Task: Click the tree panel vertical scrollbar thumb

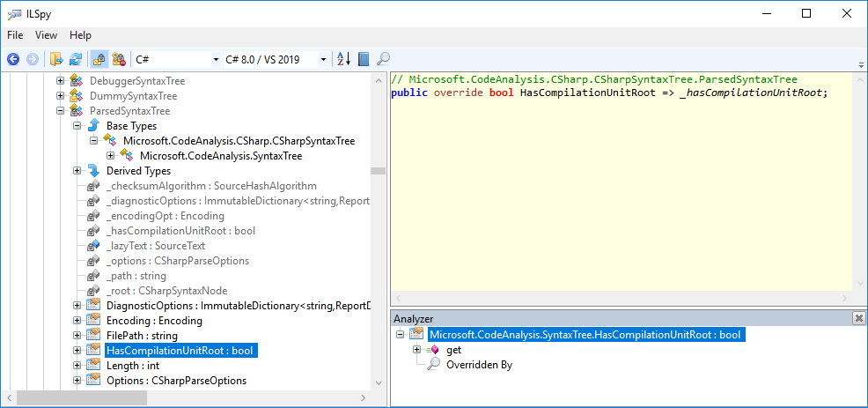Action: click(x=378, y=171)
